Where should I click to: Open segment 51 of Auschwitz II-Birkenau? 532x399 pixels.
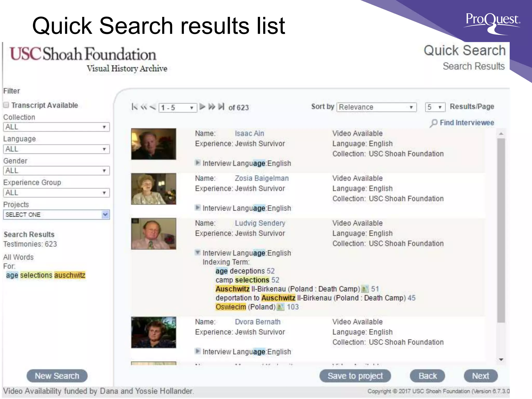click(375, 289)
